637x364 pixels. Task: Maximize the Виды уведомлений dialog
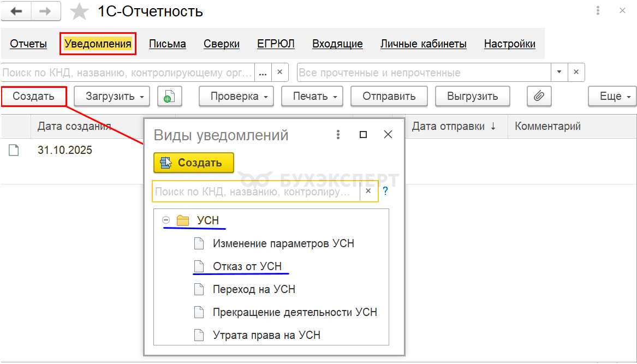363,134
